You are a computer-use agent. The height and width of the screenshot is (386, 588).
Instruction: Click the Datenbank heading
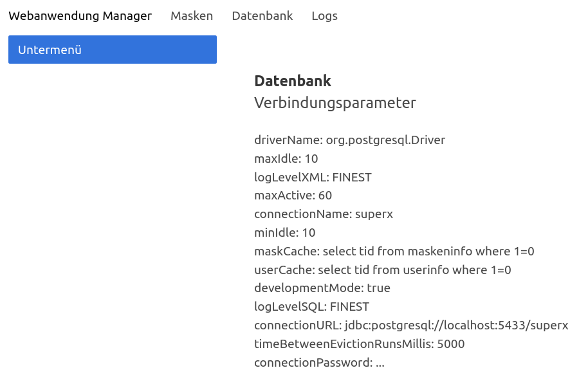tap(293, 81)
